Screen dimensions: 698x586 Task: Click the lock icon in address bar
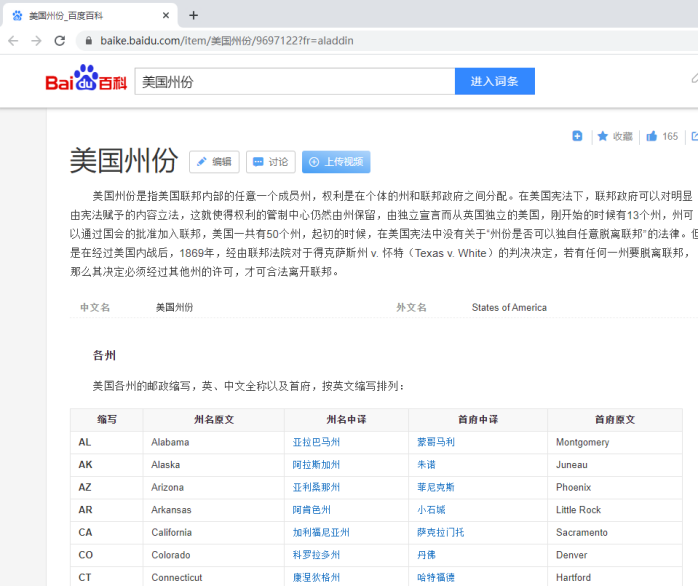point(89,41)
